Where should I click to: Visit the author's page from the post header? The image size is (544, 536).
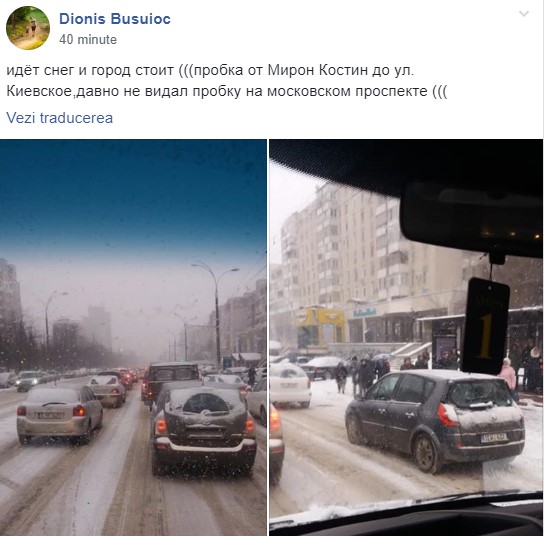(x=115, y=19)
